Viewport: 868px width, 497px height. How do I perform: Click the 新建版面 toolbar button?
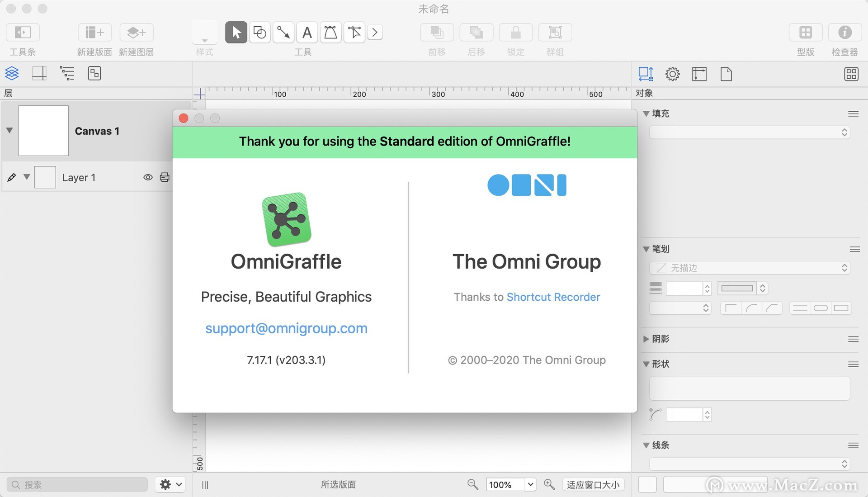pos(94,32)
